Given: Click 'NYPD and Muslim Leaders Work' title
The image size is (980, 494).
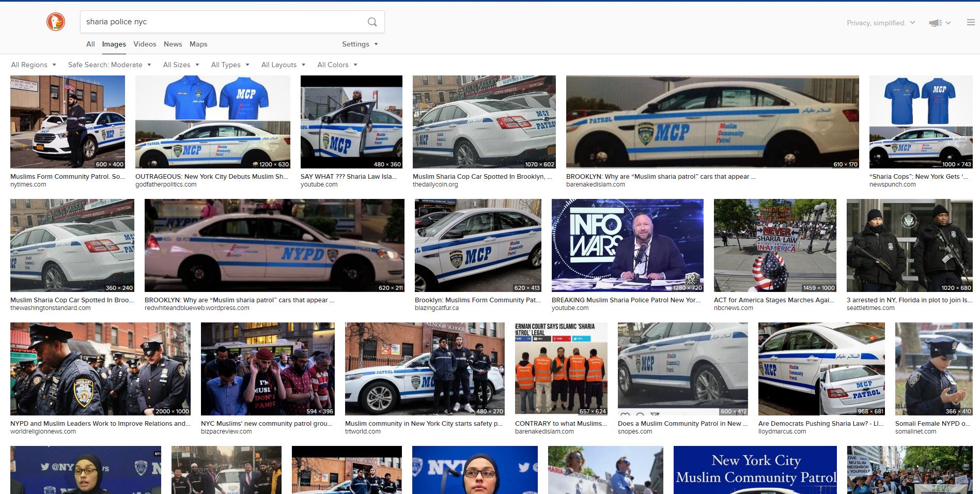Looking at the screenshot, I should click(x=100, y=423).
